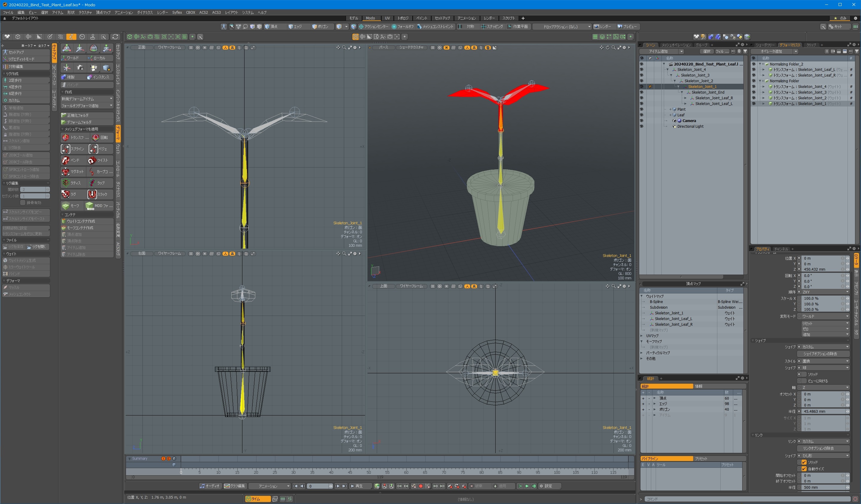The width and height of the screenshot is (861, 504).
Task: Click the magnifier search icon at top right
Action: pos(823,27)
